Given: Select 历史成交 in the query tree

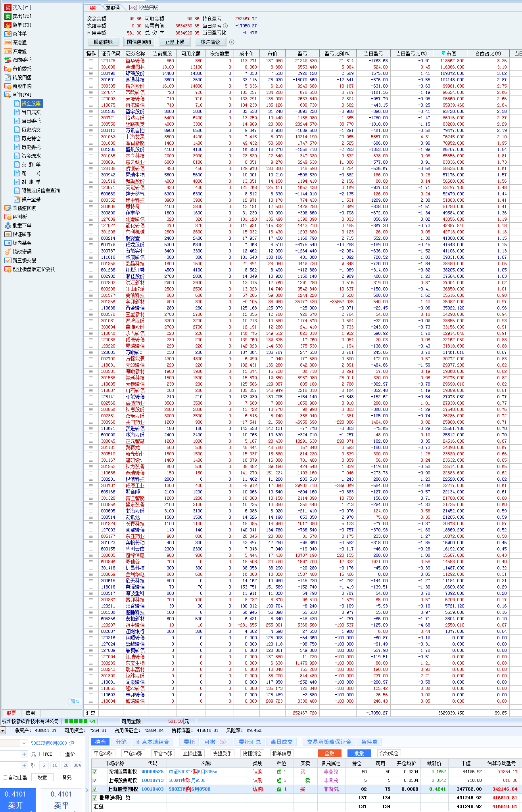Looking at the screenshot, I should (x=31, y=130).
